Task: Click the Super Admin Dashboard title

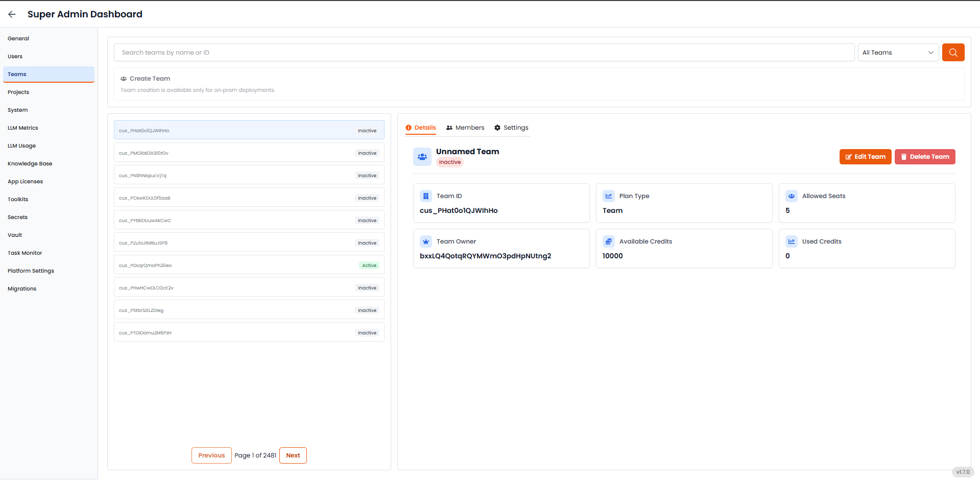Action: click(85, 14)
